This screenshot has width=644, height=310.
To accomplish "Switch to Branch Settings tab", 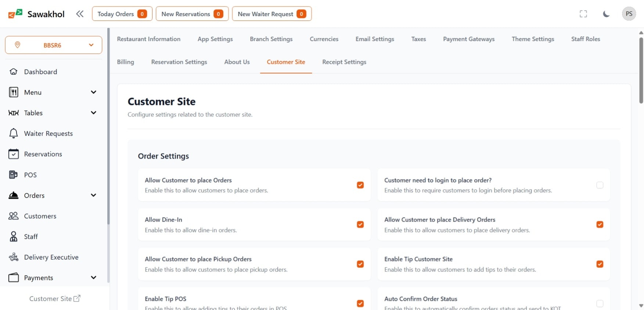I will point(271,39).
